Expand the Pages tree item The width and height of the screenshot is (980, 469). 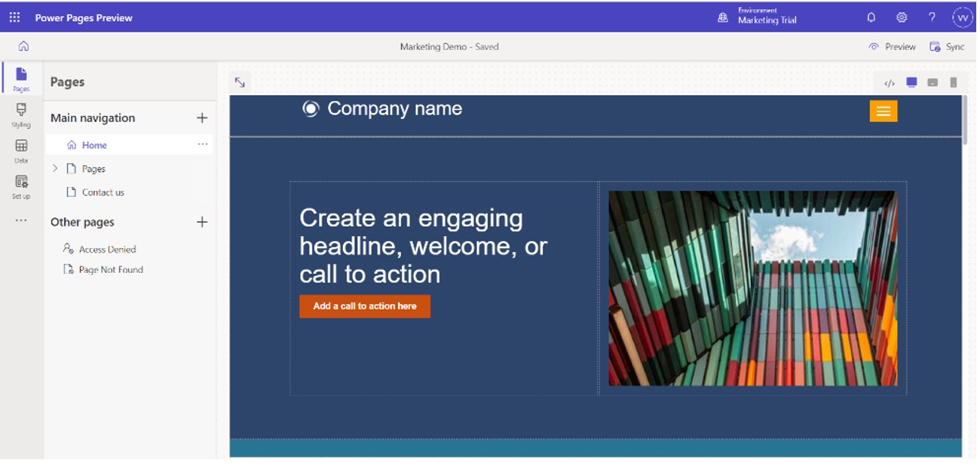[54, 168]
